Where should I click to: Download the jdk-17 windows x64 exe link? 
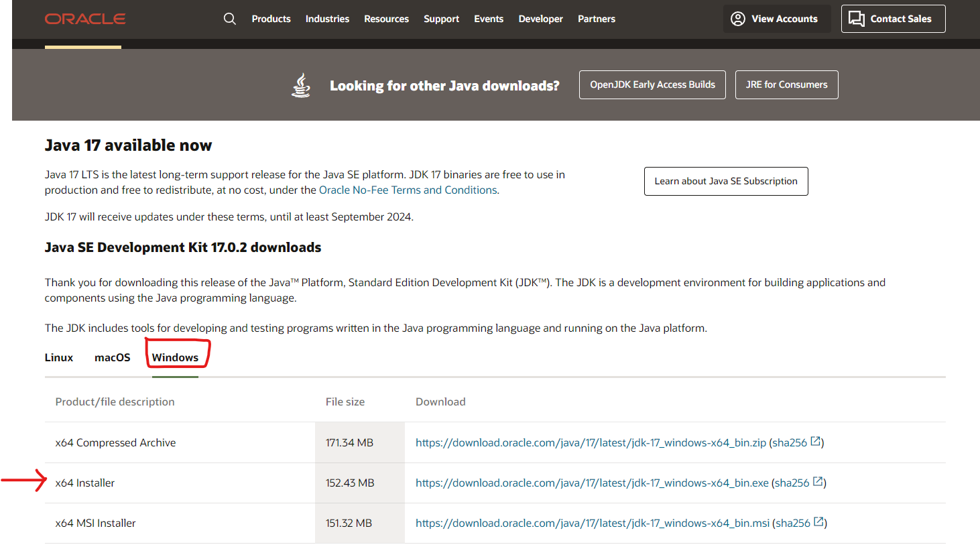[592, 483]
